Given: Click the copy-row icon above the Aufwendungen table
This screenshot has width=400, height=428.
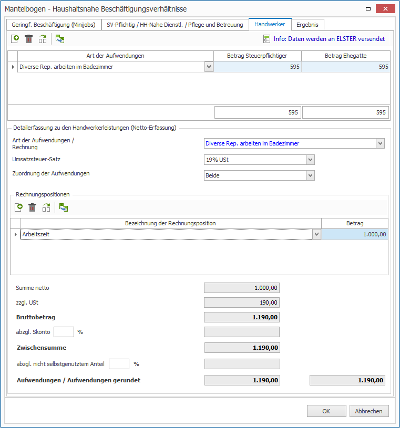Looking at the screenshot, I should click(43, 39).
